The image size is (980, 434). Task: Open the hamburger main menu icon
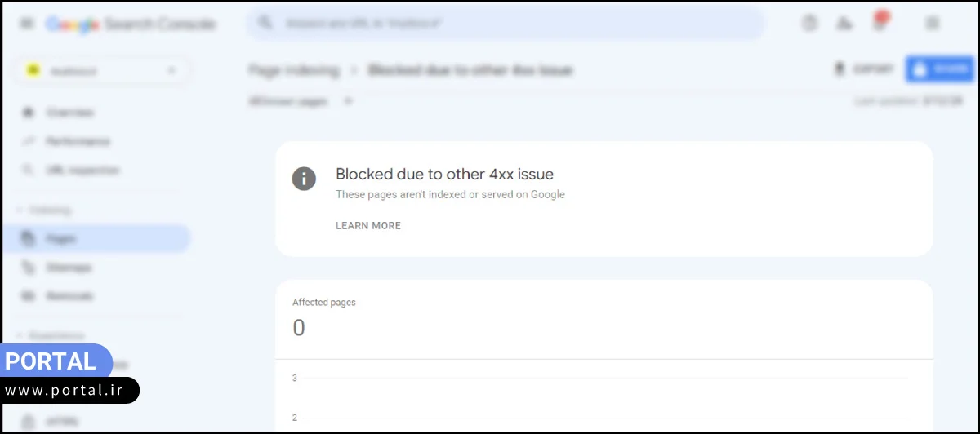pos(27,24)
